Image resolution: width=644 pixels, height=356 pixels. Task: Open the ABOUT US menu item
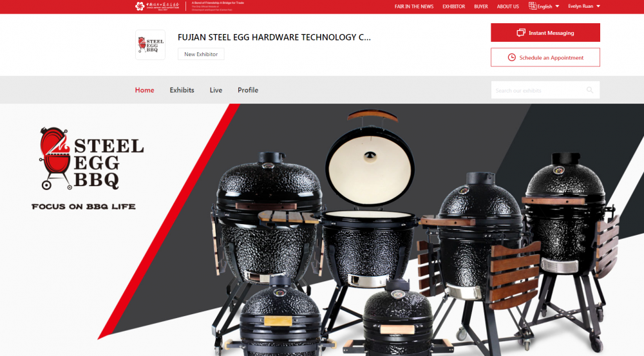click(507, 6)
